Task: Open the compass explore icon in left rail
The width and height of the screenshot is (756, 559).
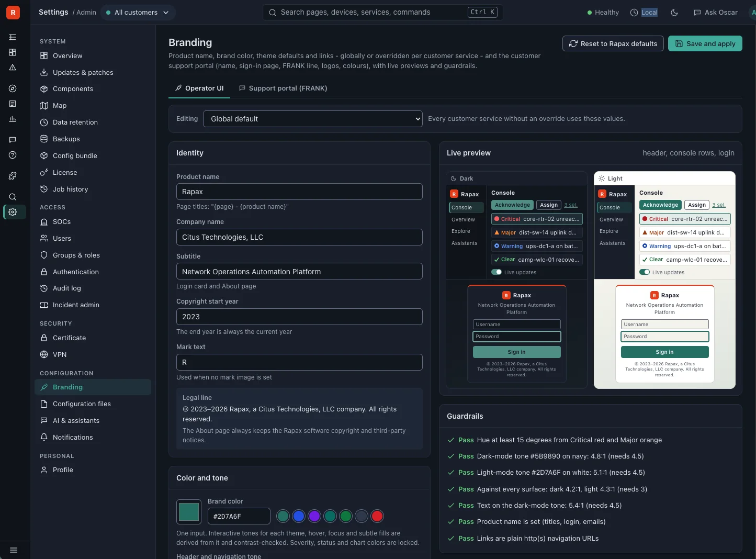Action: point(13,88)
